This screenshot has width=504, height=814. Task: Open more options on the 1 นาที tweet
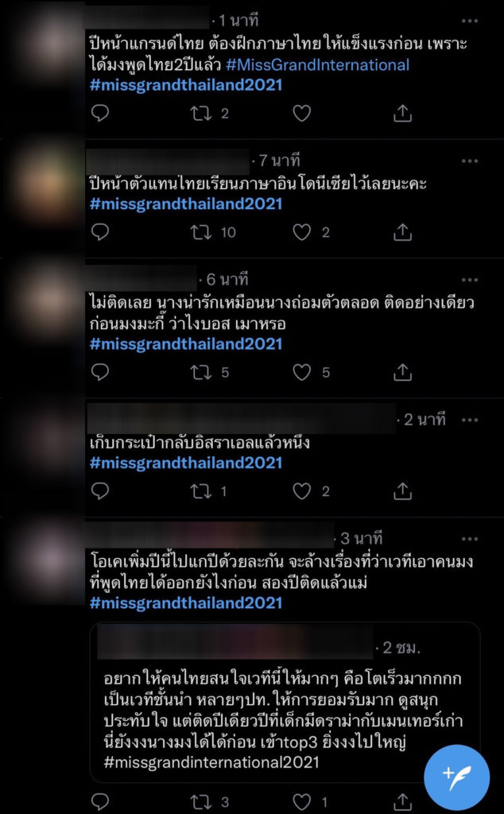[469, 21]
